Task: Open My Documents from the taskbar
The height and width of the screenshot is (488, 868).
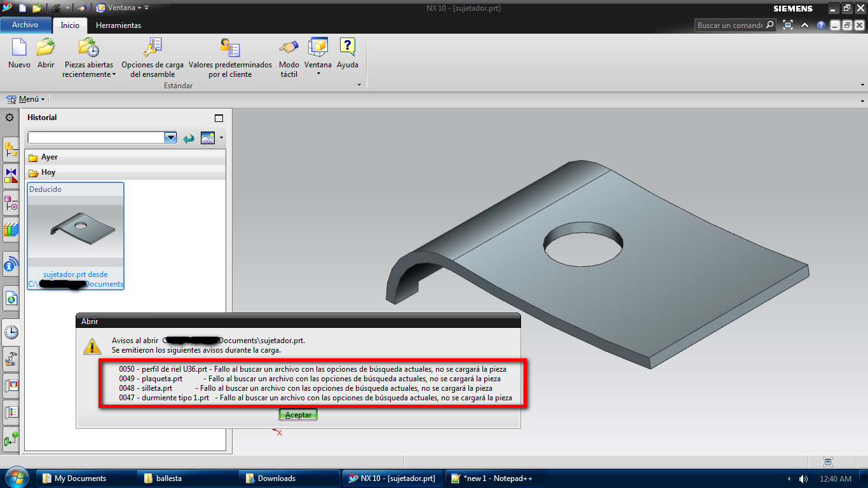Action: 86,478
